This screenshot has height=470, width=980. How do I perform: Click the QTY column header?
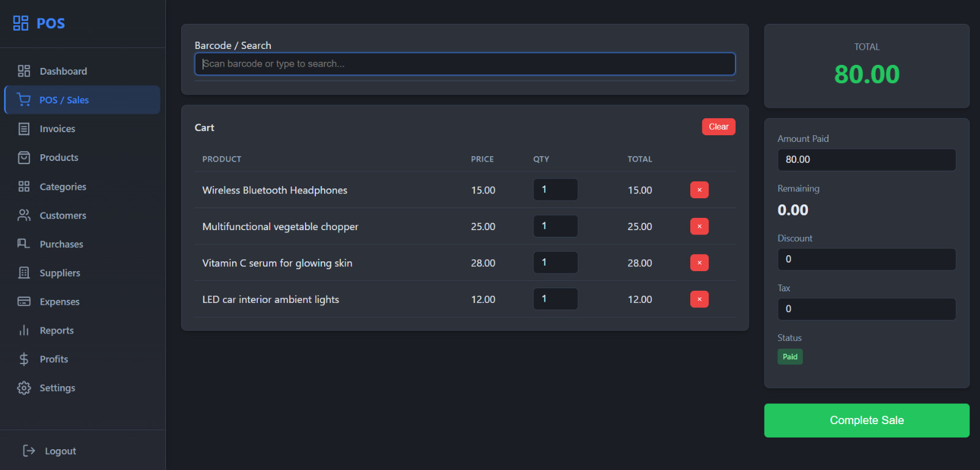(541, 159)
